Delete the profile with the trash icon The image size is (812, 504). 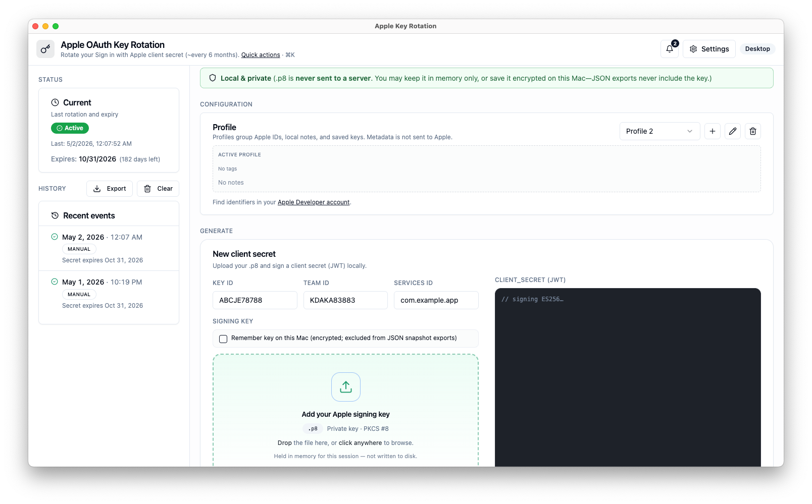pos(753,131)
